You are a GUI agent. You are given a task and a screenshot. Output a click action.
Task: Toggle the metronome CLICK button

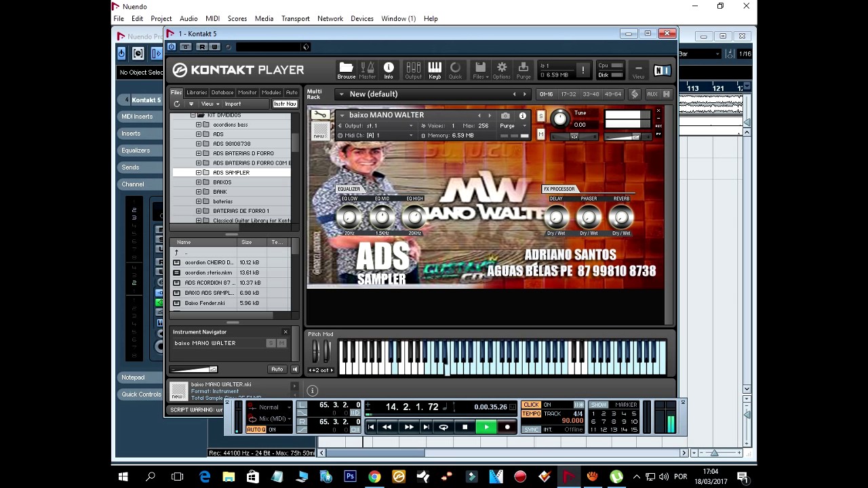pyautogui.click(x=531, y=405)
